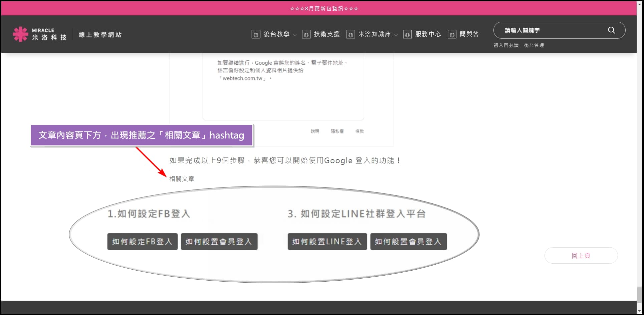Open the 技術支援 menu item

tap(327, 34)
